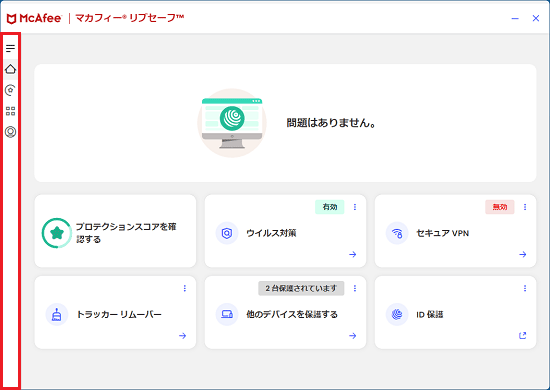550x390 pixels.
Task: Click the monitor illustration with fingerprint
Action: [x=232, y=123]
